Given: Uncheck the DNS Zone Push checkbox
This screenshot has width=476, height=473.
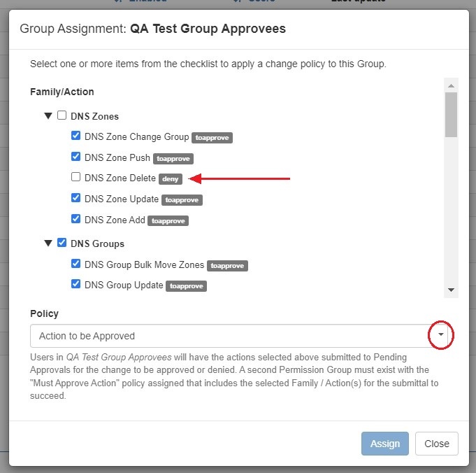Looking at the screenshot, I should 75,157.
